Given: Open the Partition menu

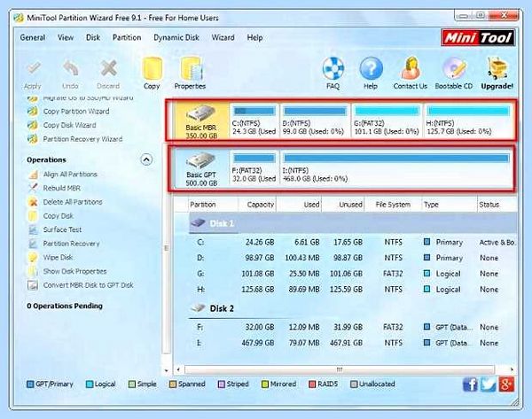Looking at the screenshot, I should 127,37.
